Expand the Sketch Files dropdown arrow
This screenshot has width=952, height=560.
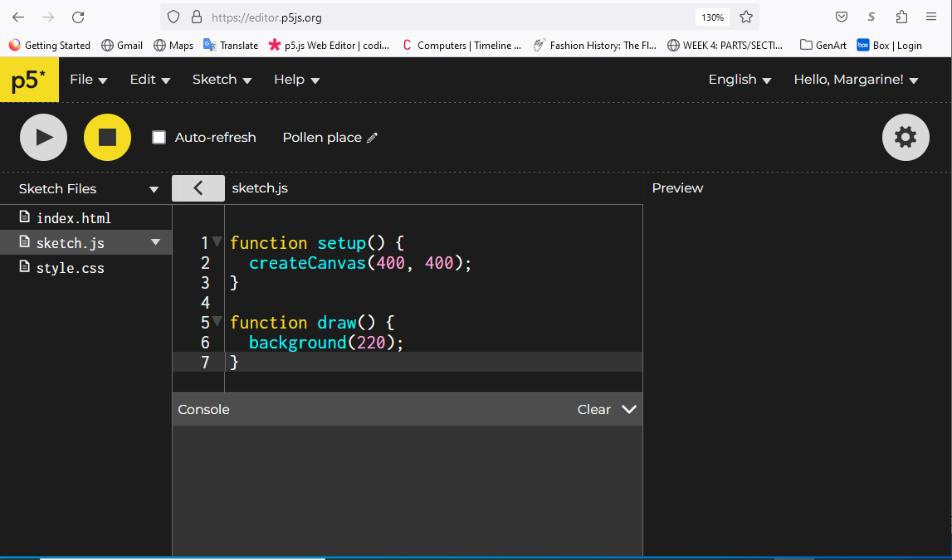(x=154, y=189)
